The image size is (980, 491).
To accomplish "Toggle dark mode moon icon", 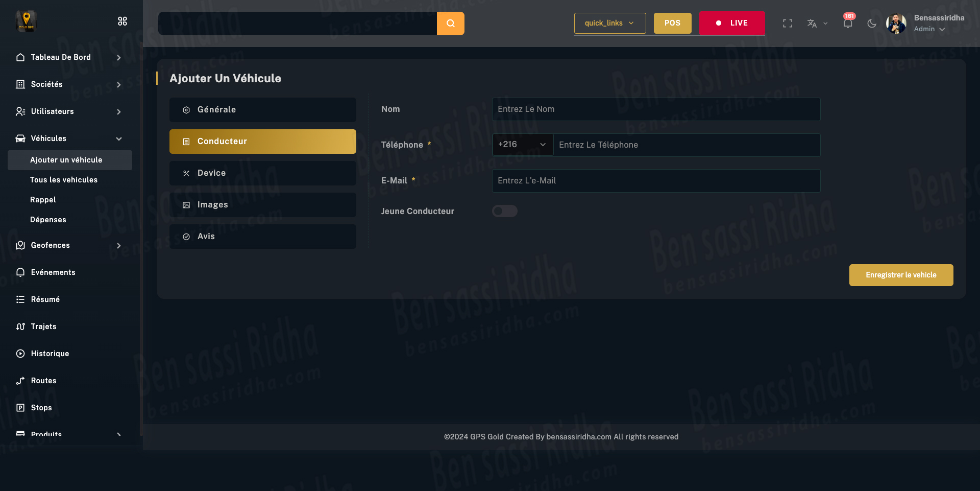I will pos(872,24).
